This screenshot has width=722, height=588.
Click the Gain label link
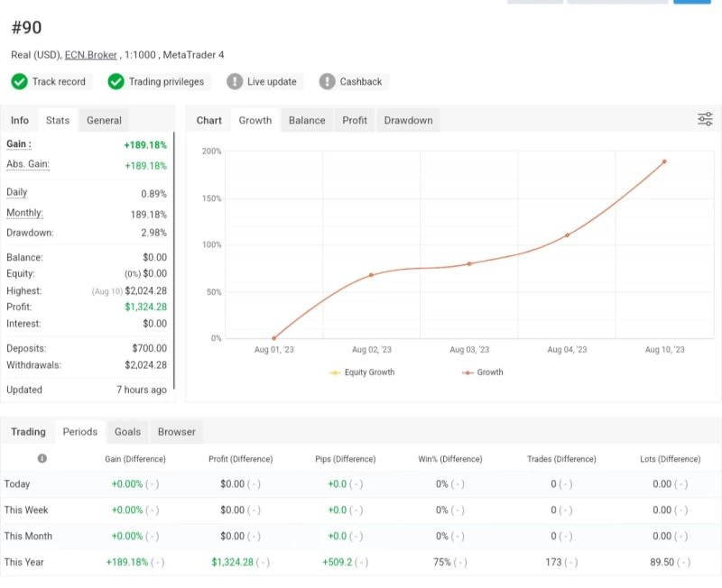(18, 144)
